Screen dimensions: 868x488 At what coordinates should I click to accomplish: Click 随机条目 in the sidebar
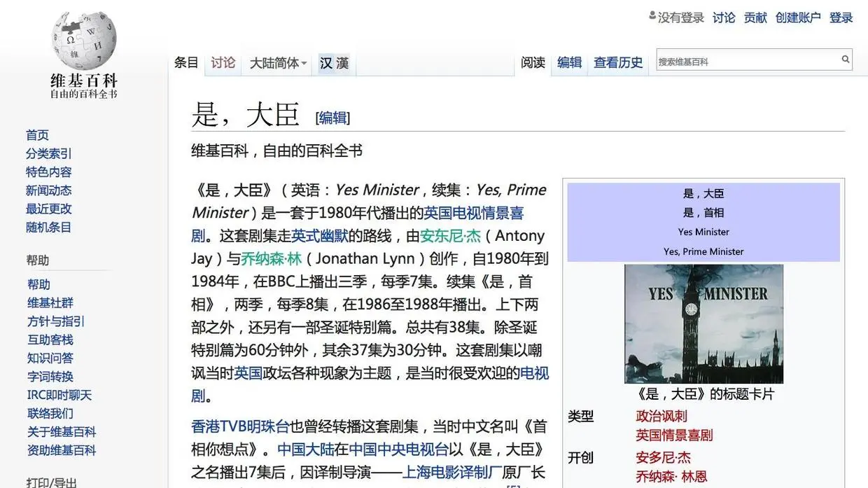point(48,227)
